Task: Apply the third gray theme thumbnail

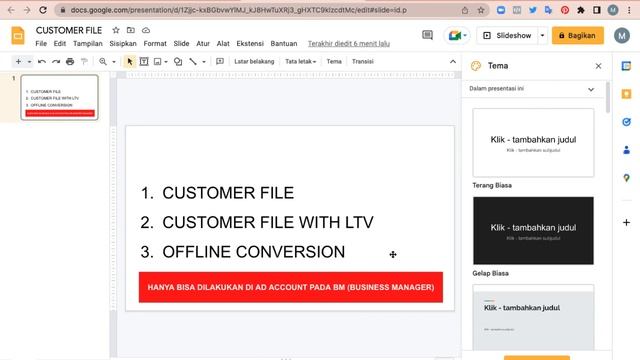Action: 533,317
